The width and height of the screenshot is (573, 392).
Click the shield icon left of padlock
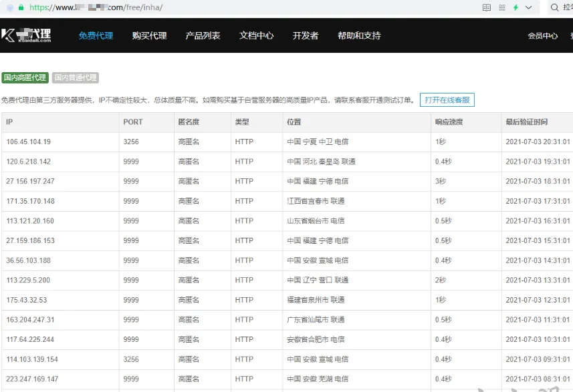tap(10, 7)
